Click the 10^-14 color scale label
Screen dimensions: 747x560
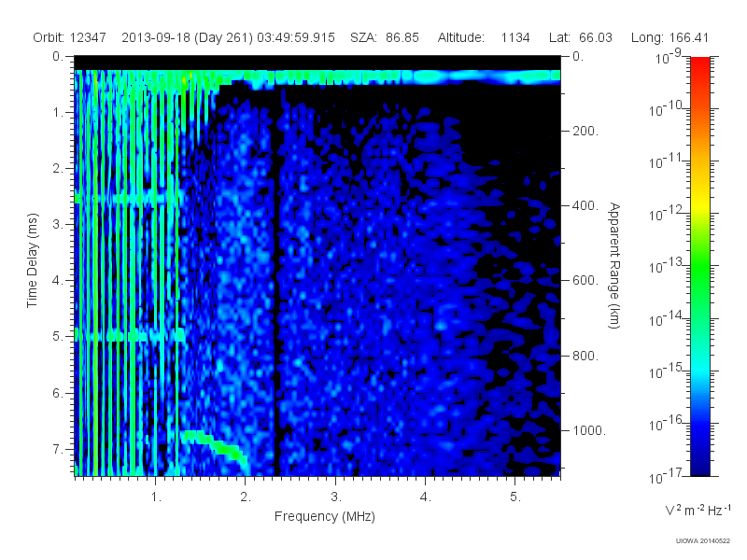667,318
